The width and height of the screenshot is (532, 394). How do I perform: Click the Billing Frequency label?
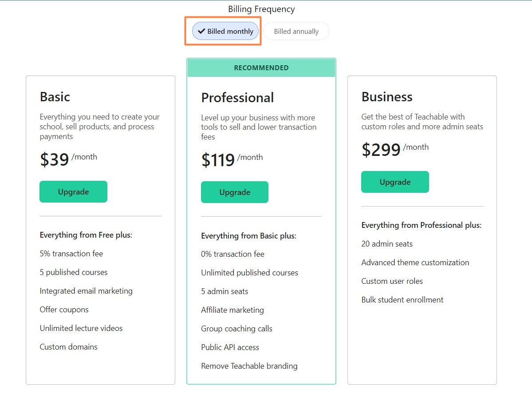click(x=261, y=9)
